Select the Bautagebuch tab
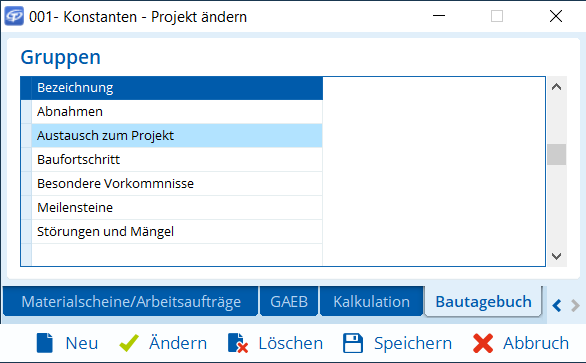Screen dimensions: 586x363 click(x=483, y=301)
